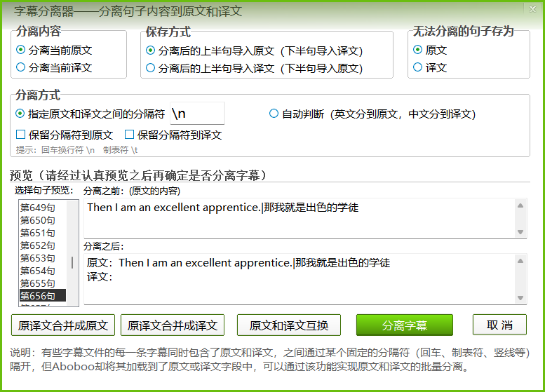Choose 分离后的上半句导入译文 save mode
The width and height of the screenshot is (545, 392).
[150, 68]
